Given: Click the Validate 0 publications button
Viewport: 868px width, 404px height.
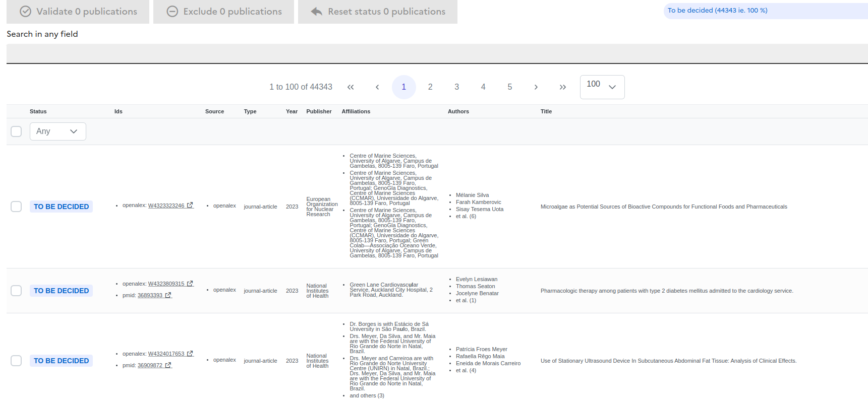Looking at the screenshot, I should click(x=78, y=12).
